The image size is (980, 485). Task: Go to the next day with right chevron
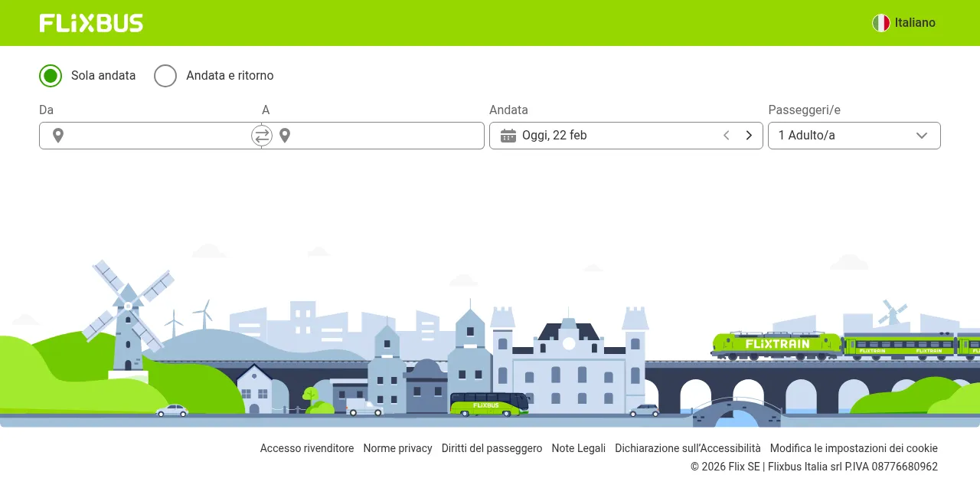tap(749, 136)
